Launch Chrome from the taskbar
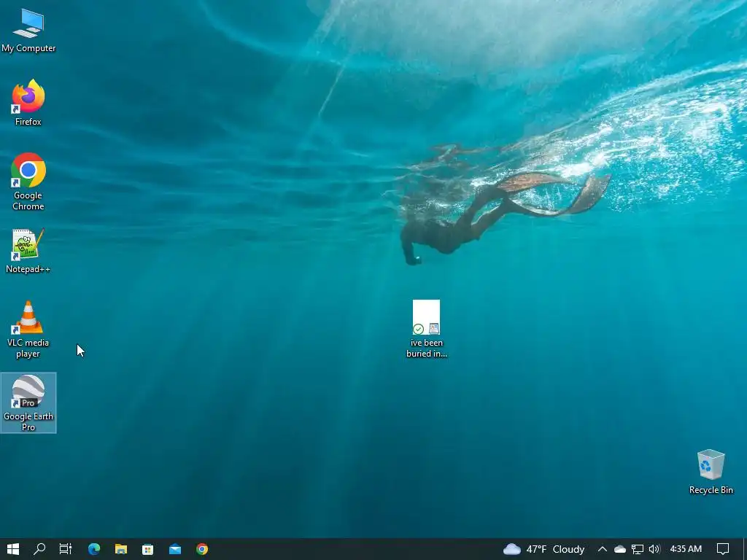The image size is (747, 560). (x=202, y=549)
